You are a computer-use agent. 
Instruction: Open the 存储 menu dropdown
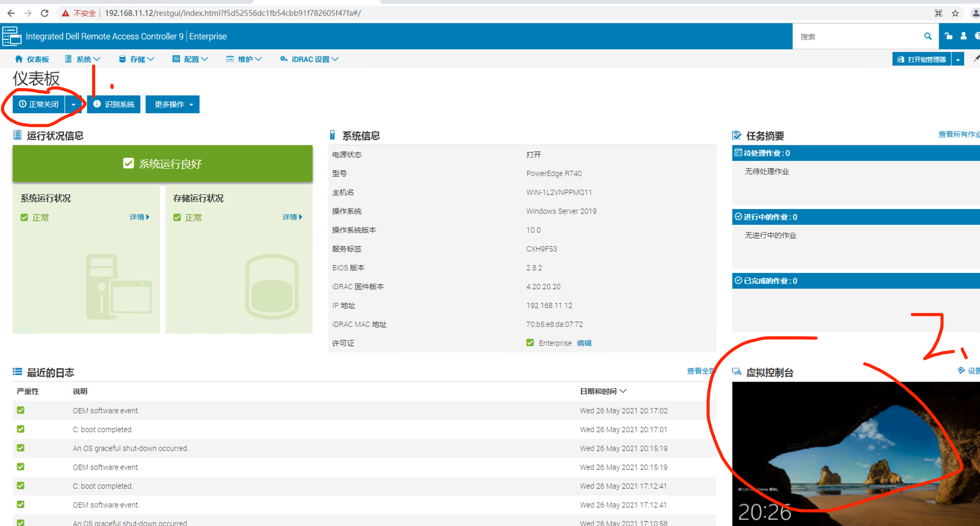click(137, 59)
